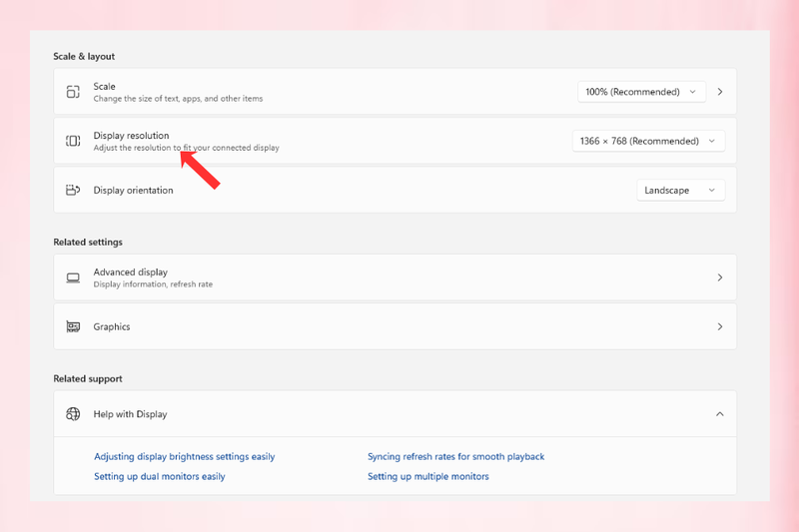
Task: Open Setting up multiple monitors link
Action: [x=428, y=476]
